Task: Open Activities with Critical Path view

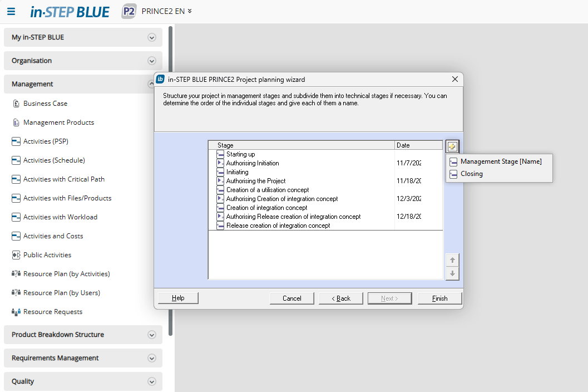Action: (63, 179)
